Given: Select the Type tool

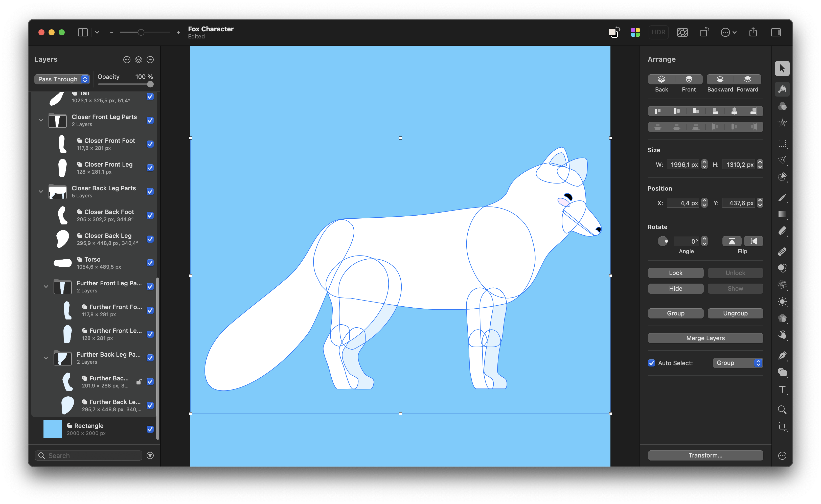Looking at the screenshot, I should click(782, 389).
